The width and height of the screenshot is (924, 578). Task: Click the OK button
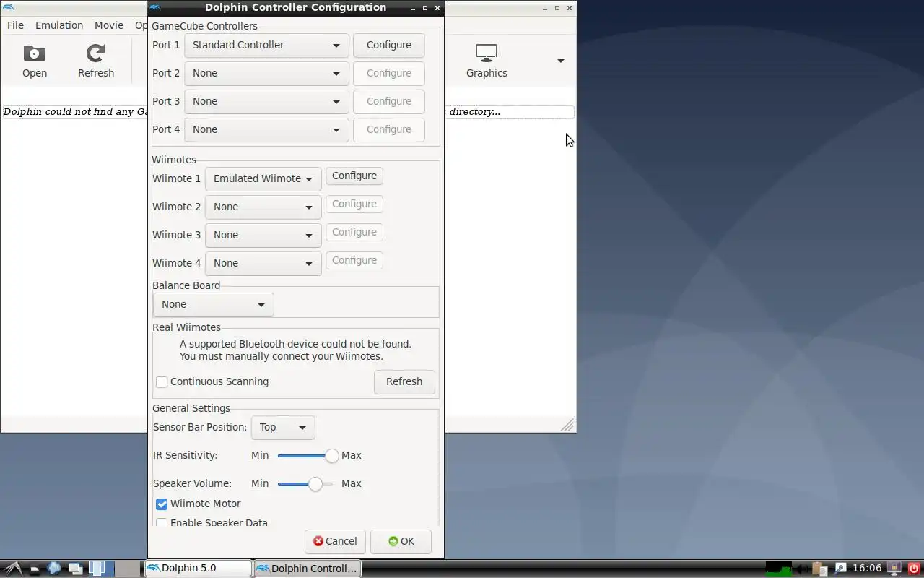pyautogui.click(x=401, y=541)
